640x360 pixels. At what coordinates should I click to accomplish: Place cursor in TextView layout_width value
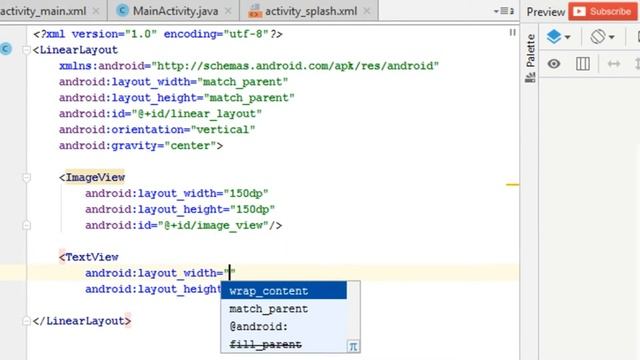tap(230, 273)
